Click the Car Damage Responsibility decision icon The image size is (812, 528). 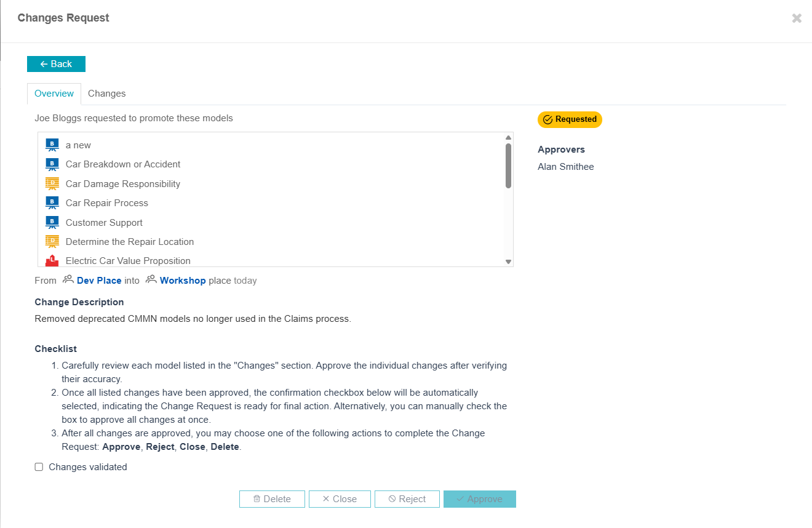[x=52, y=184]
